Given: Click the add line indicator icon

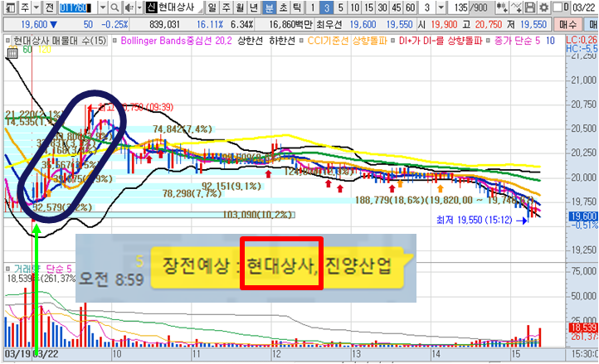Looking at the screenshot, I should pos(517,7).
